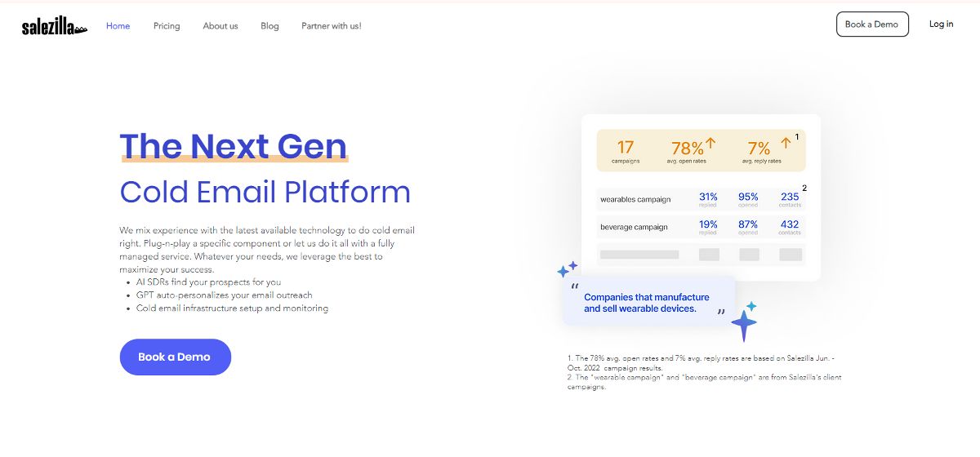Click the closing quotation mark icon

[720, 313]
